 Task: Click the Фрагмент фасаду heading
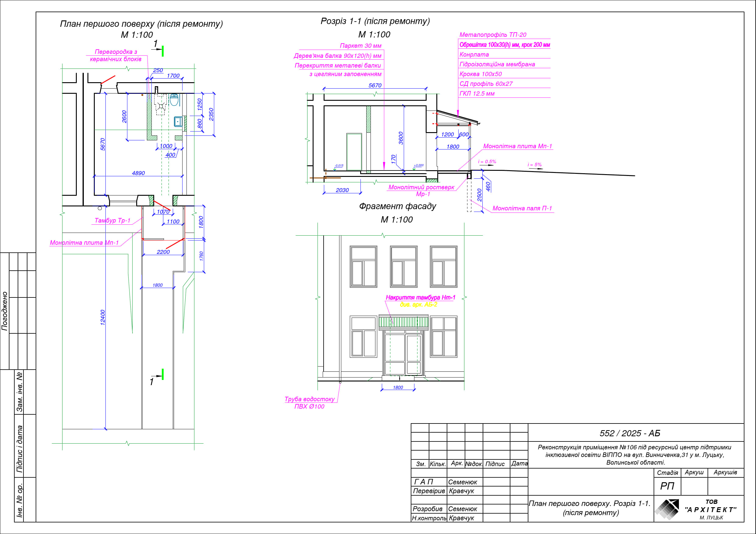[397, 206]
